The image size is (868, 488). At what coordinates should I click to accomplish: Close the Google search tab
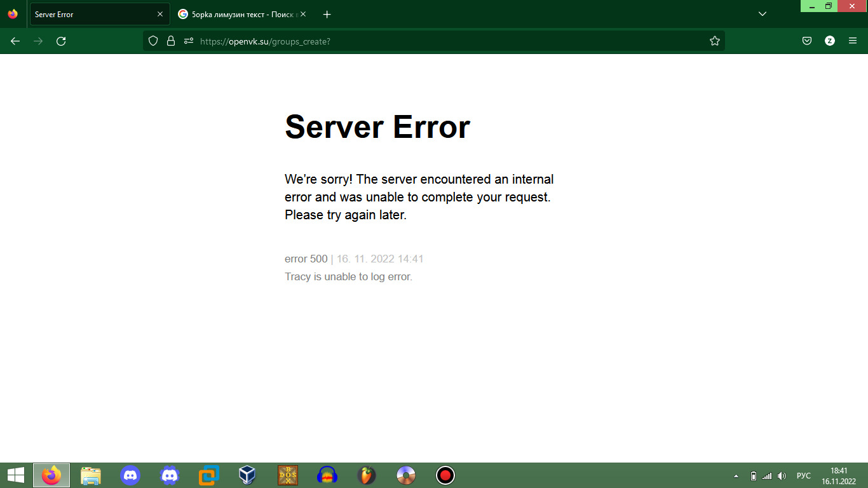click(x=303, y=14)
